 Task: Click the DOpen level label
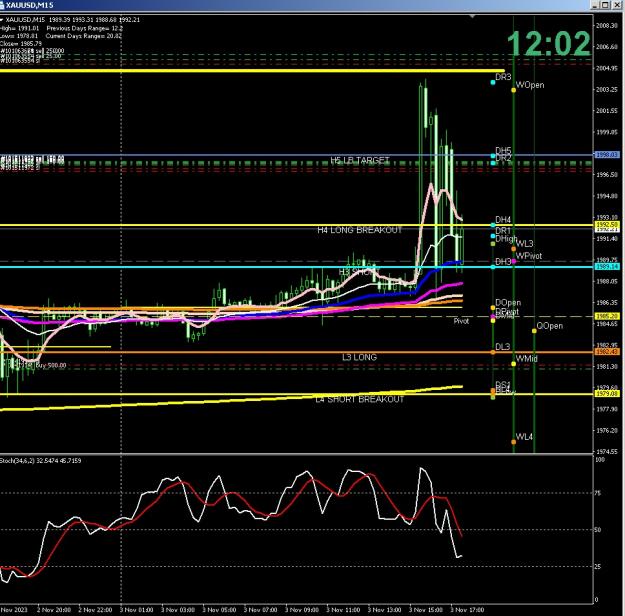coord(508,303)
